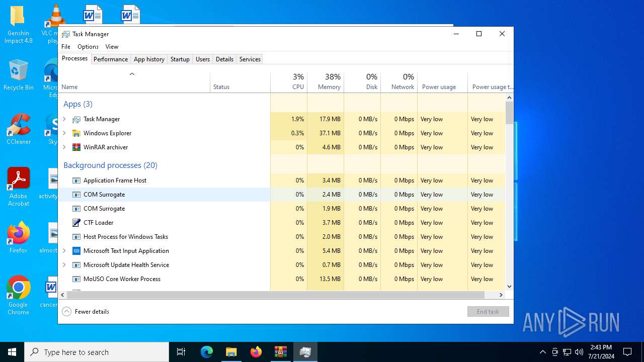Viewport: 644px width, 362px height.
Task: Click the Microsoft Update Health Service icon
Action: [x=76, y=265]
